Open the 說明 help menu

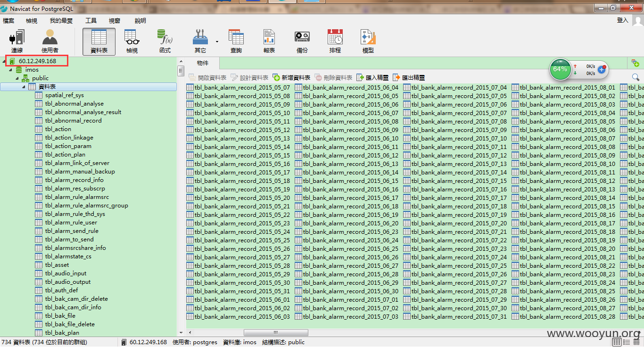140,21
